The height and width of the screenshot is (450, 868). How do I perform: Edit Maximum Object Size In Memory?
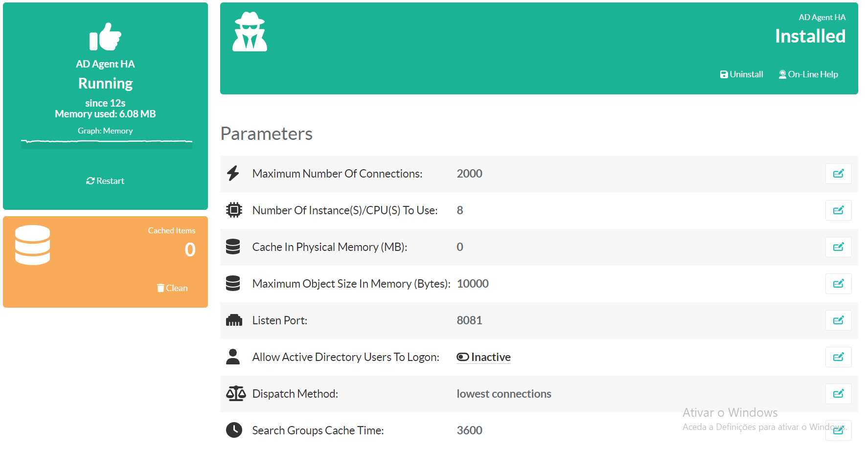(x=838, y=284)
